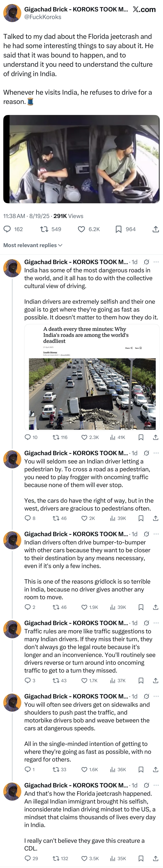Repost the main post showing 549 reposts
The height and width of the screenshot is (868, 163).
click(44, 229)
